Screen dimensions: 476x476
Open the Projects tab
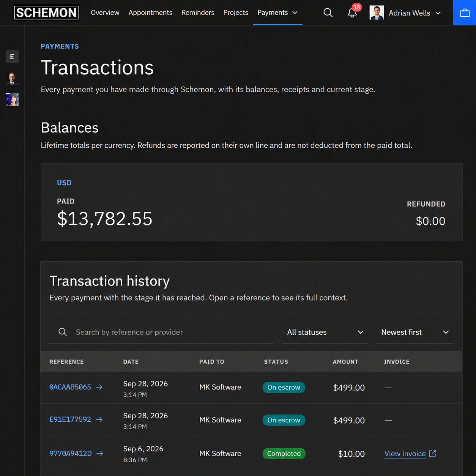click(x=236, y=13)
